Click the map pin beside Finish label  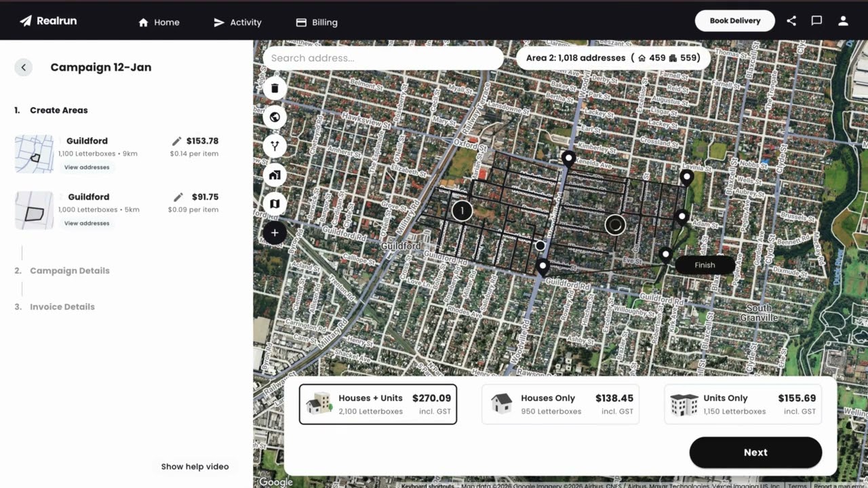pyautogui.click(x=666, y=256)
